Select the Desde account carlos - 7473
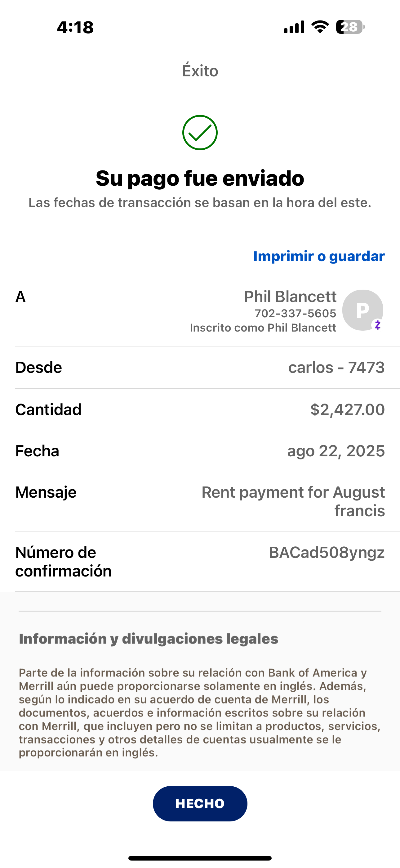This screenshot has height=868, width=400. [x=336, y=367]
